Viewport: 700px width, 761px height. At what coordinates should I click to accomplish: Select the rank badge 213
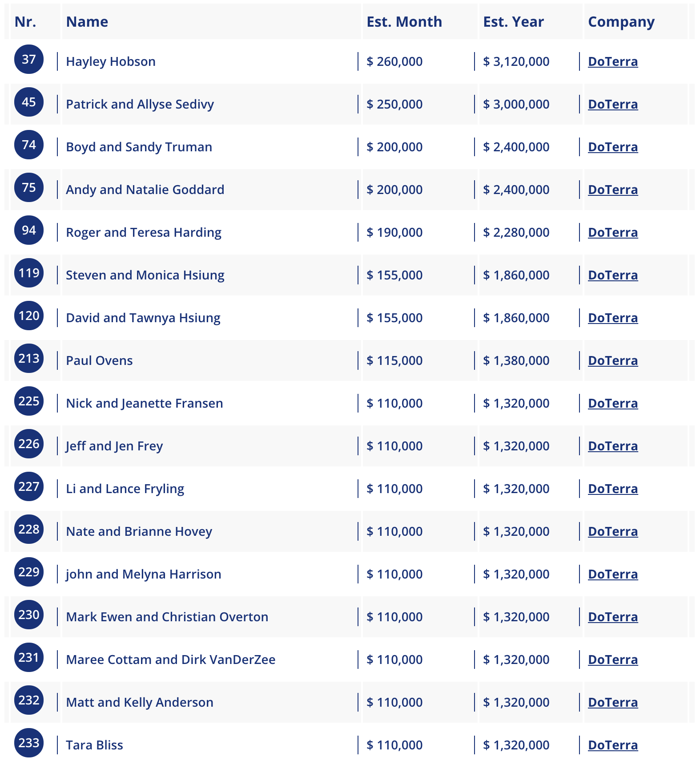coord(29,358)
